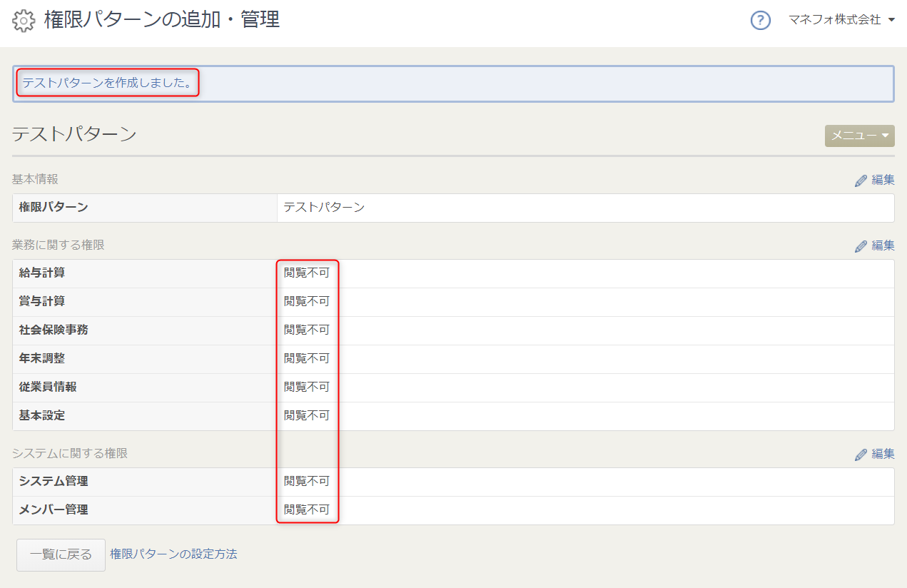
Task: Select the 給与計算 row label
Action: pos(42,273)
